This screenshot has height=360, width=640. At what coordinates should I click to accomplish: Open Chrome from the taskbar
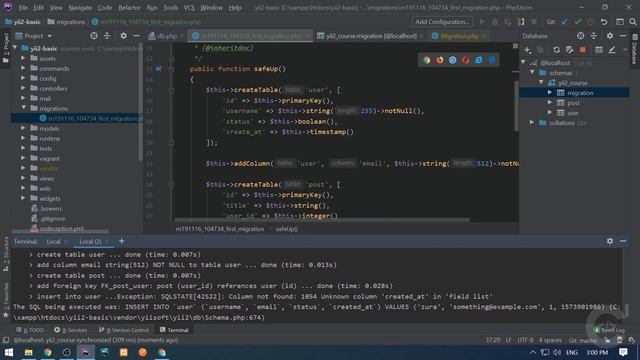pyautogui.click(x=48, y=352)
